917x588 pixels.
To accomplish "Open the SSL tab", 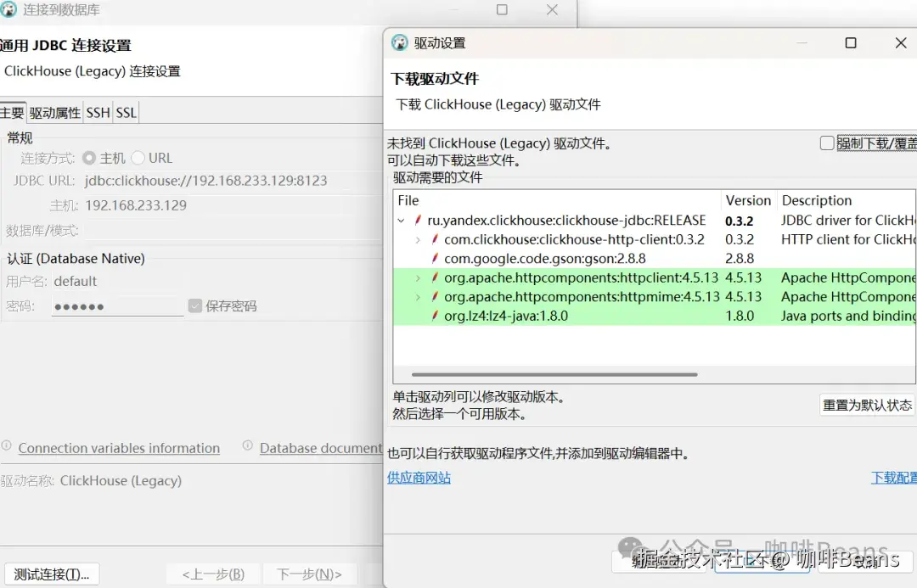I will [x=126, y=112].
